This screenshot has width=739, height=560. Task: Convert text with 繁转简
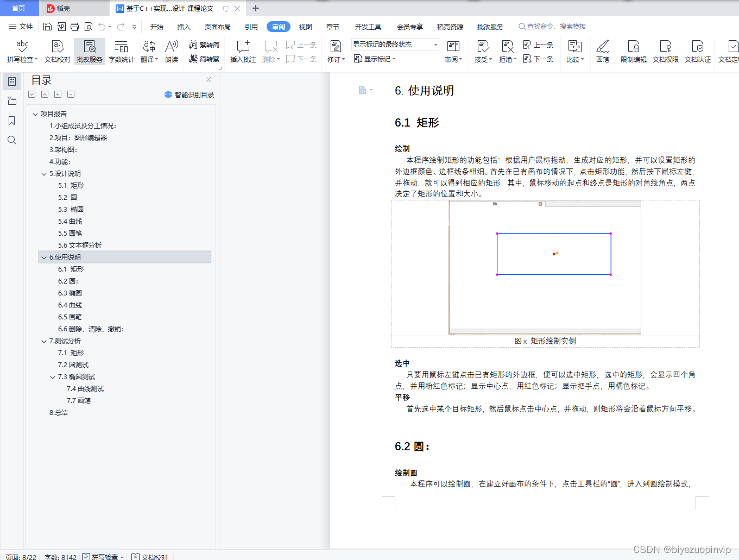[204, 45]
